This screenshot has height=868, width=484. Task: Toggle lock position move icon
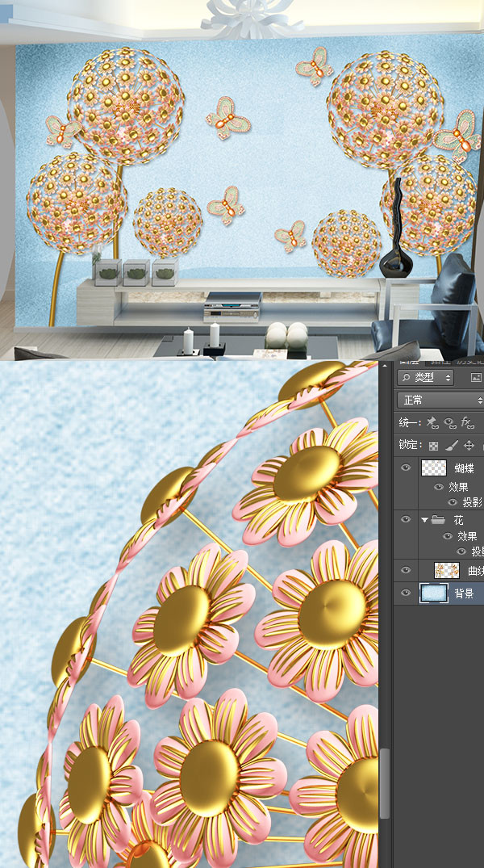pyautogui.click(x=469, y=445)
